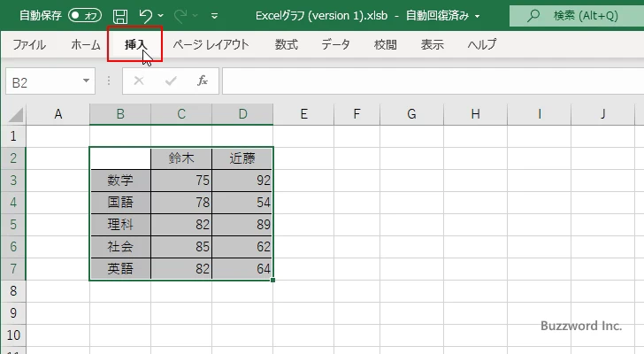The image size is (644, 354).
Task: Select column I header
Action: click(539, 114)
